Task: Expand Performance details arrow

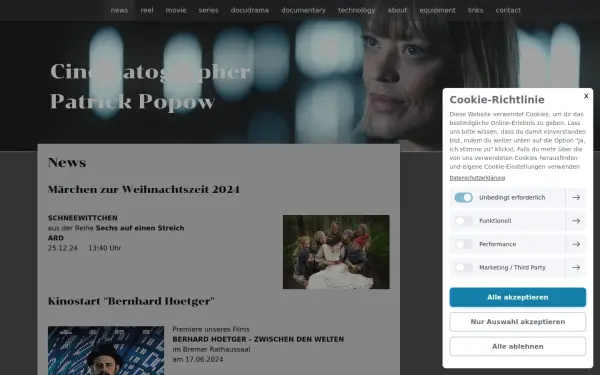Action: 576,244
